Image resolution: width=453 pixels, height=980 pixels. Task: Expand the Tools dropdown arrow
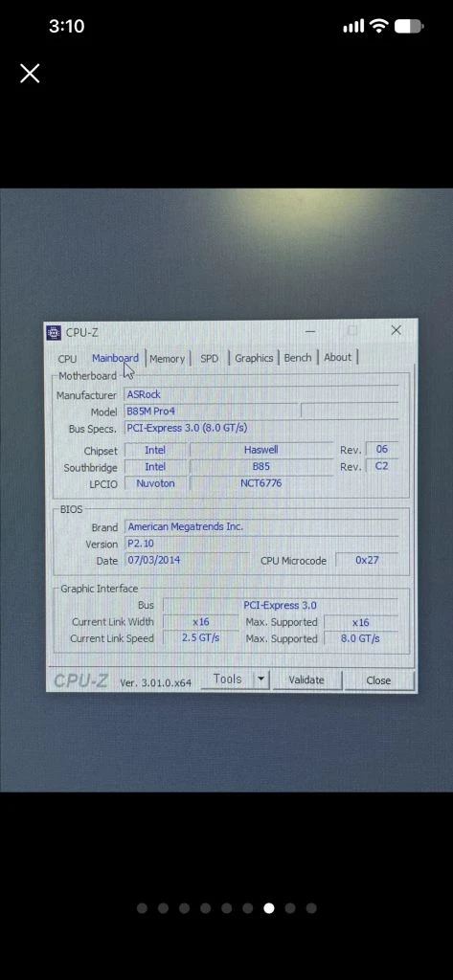pyautogui.click(x=262, y=679)
